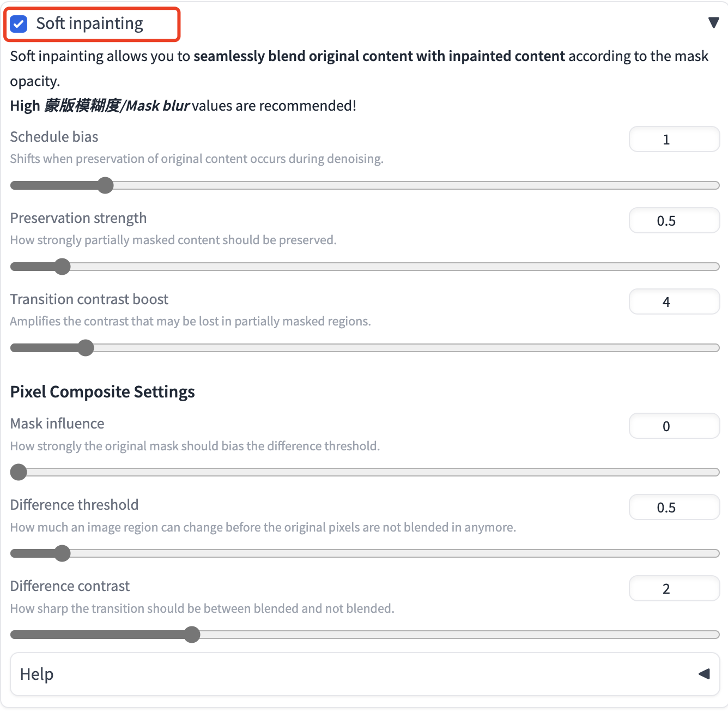Screen dimensions: 728x712
Task: Open the Help accordion
Action: pos(365,674)
